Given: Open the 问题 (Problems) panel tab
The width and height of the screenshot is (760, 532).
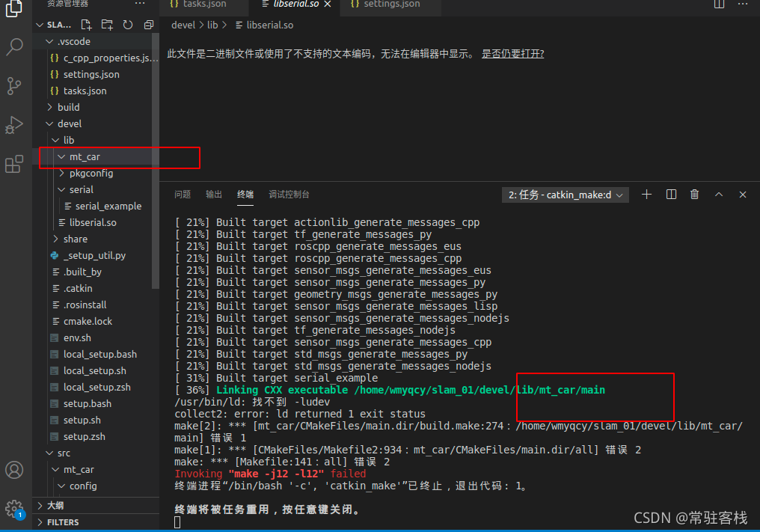Looking at the screenshot, I should click(183, 195).
